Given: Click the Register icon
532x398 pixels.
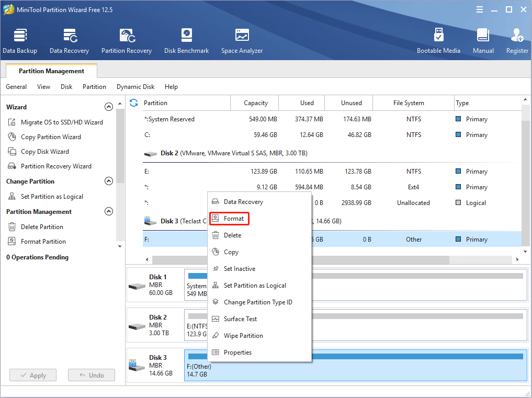Looking at the screenshot, I should [517, 40].
